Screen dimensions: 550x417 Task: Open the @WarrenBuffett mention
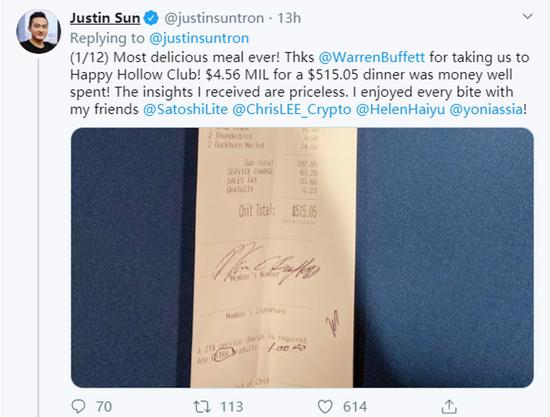coord(371,57)
